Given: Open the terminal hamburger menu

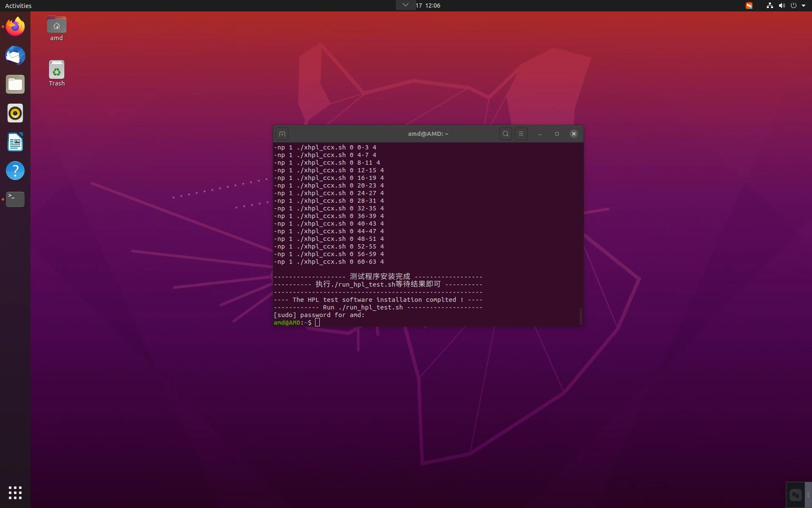Looking at the screenshot, I should [x=521, y=134].
